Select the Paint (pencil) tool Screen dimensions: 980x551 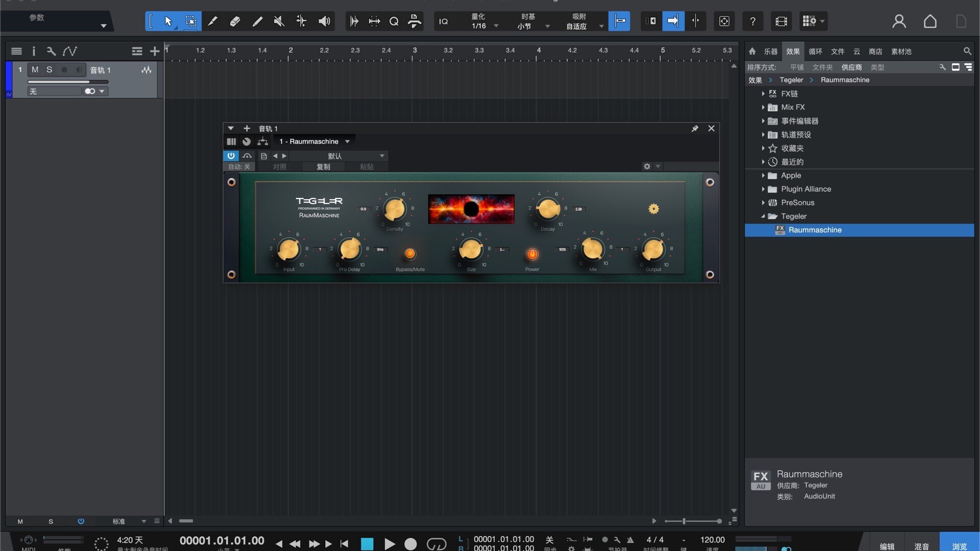point(257,21)
